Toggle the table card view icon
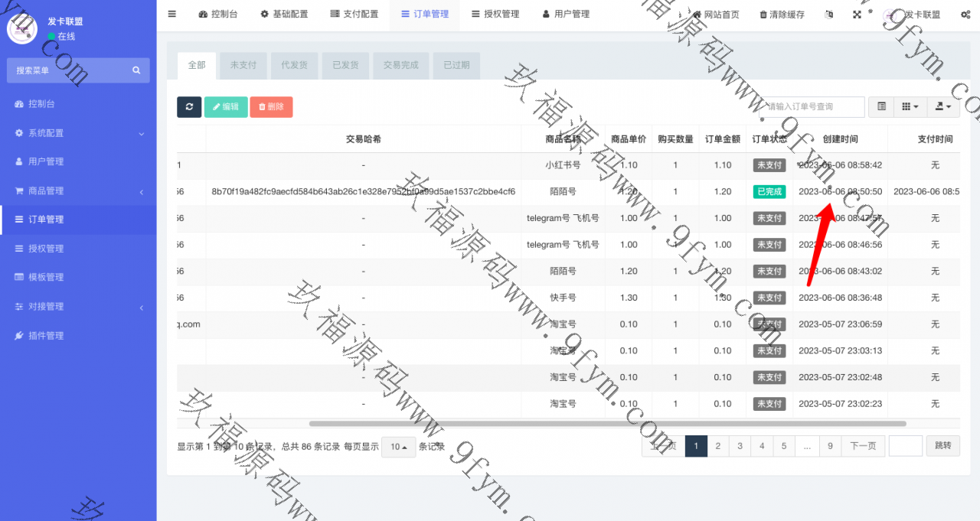Image resolution: width=980 pixels, height=521 pixels. [881, 107]
